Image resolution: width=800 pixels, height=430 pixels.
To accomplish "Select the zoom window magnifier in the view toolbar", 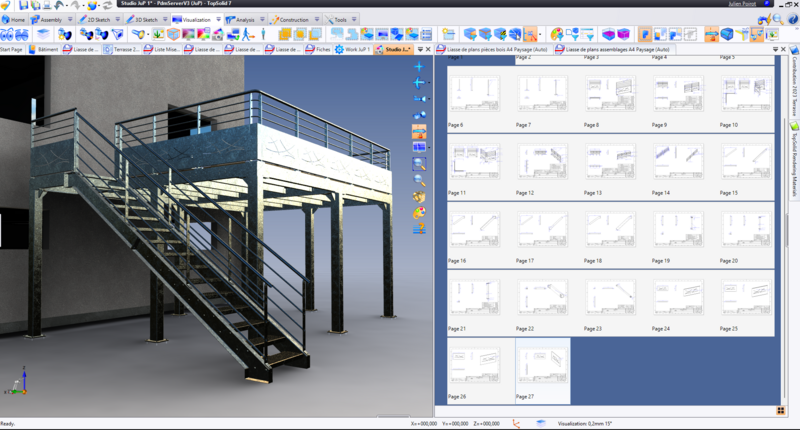I will (x=419, y=163).
